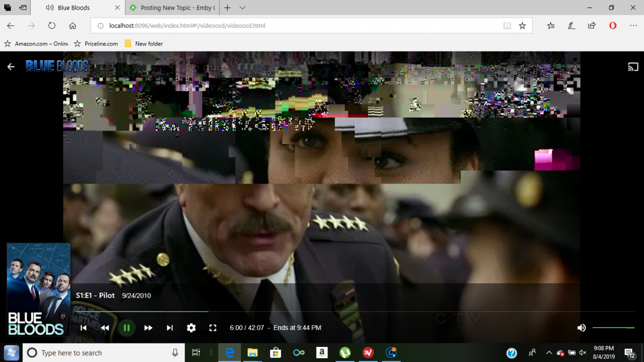Open network status in tray

(560, 352)
